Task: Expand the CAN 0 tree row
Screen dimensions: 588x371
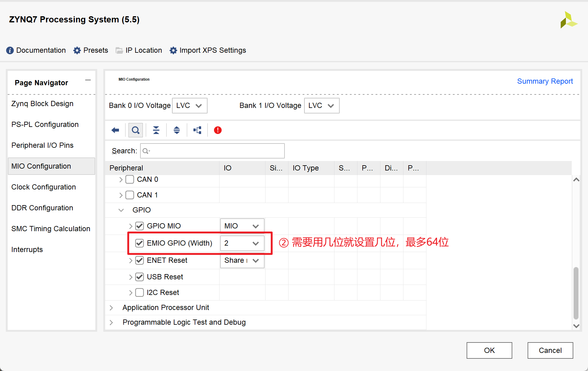Action: [x=121, y=180]
